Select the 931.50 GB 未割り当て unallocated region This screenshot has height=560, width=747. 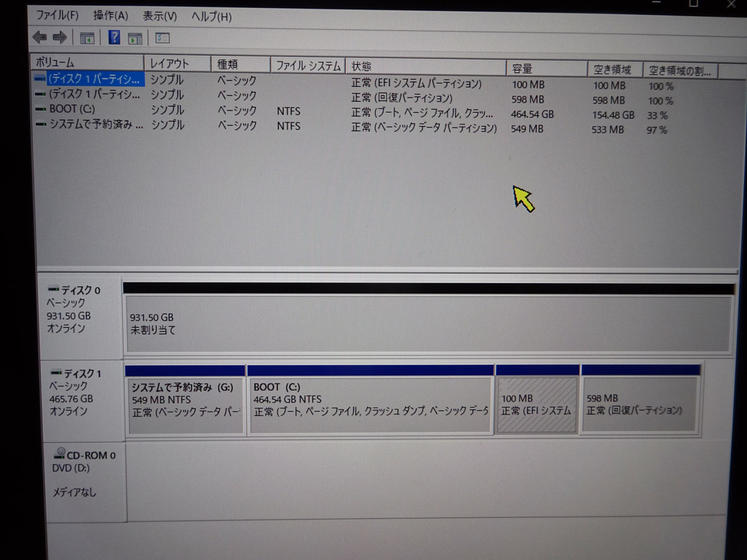pyautogui.click(x=428, y=324)
